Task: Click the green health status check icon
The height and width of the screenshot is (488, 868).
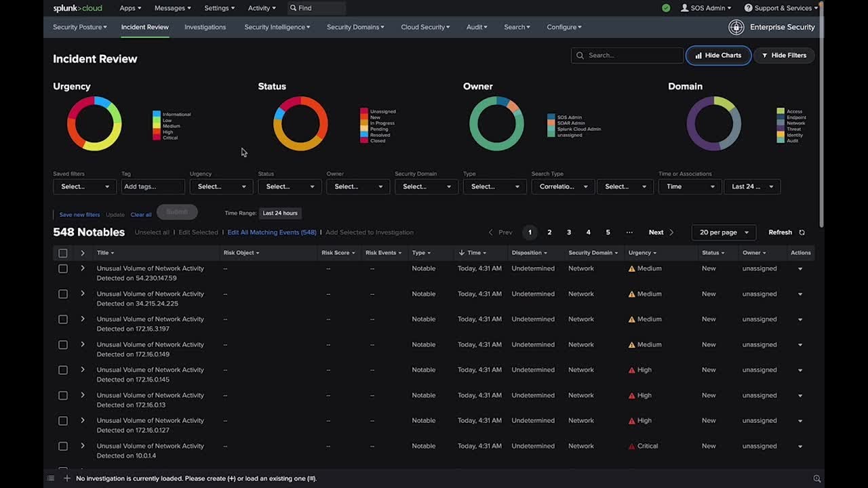Action: click(666, 8)
